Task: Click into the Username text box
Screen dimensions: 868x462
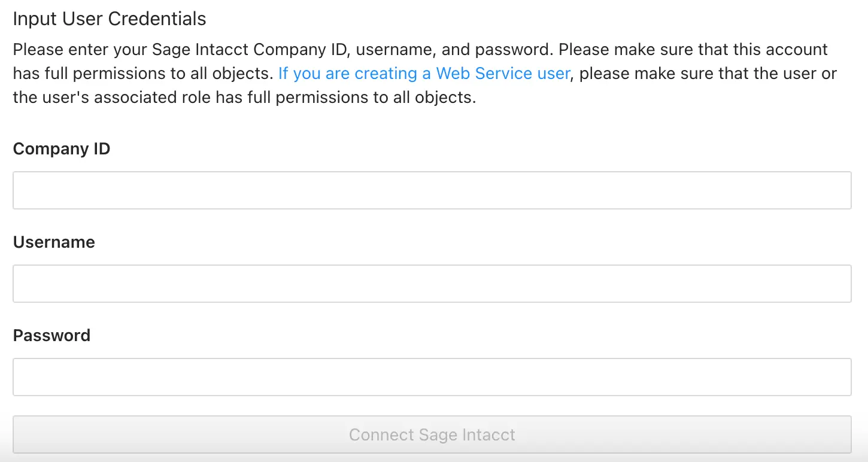Action: point(432,284)
